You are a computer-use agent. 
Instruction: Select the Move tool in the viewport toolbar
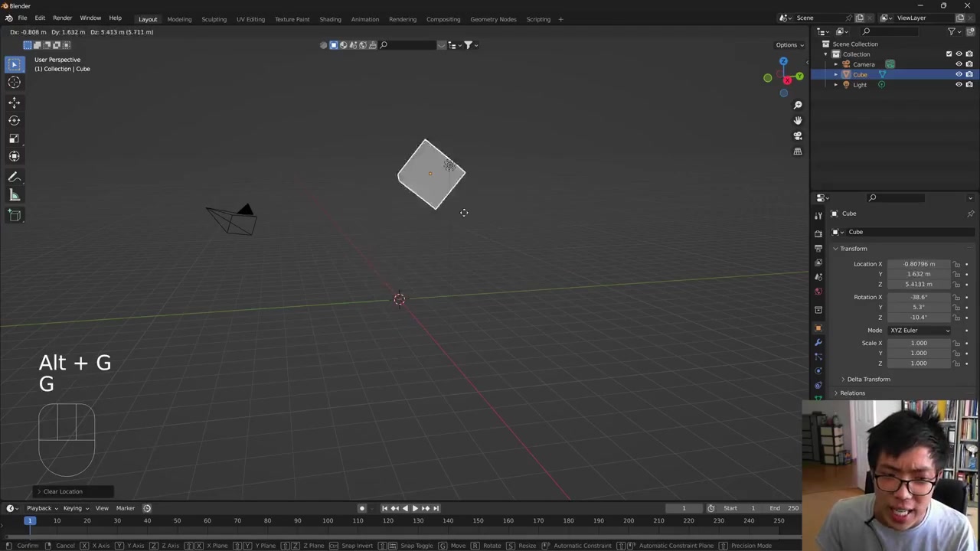click(14, 102)
